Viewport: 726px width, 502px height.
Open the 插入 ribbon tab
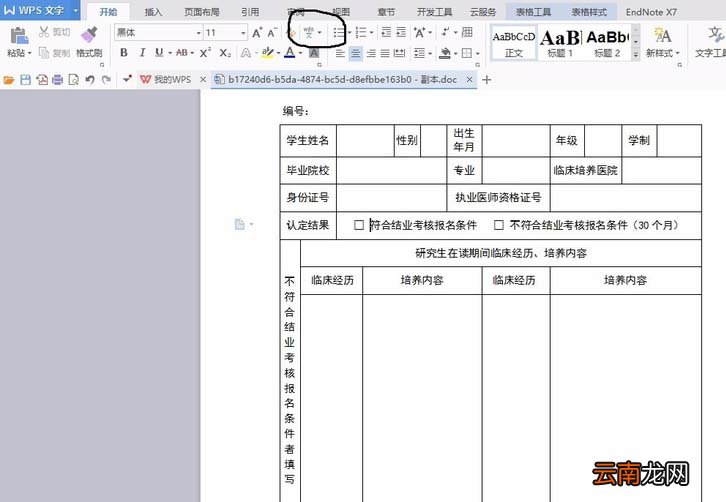(x=153, y=12)
